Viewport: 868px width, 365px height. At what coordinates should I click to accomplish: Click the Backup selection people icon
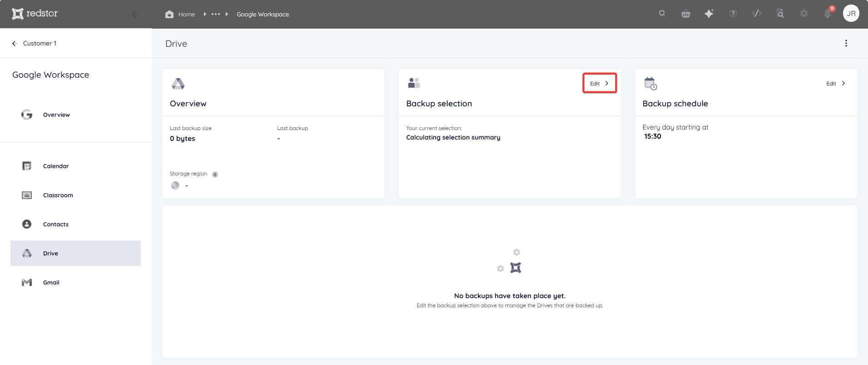pyautogui.click(x=414, y=83)
